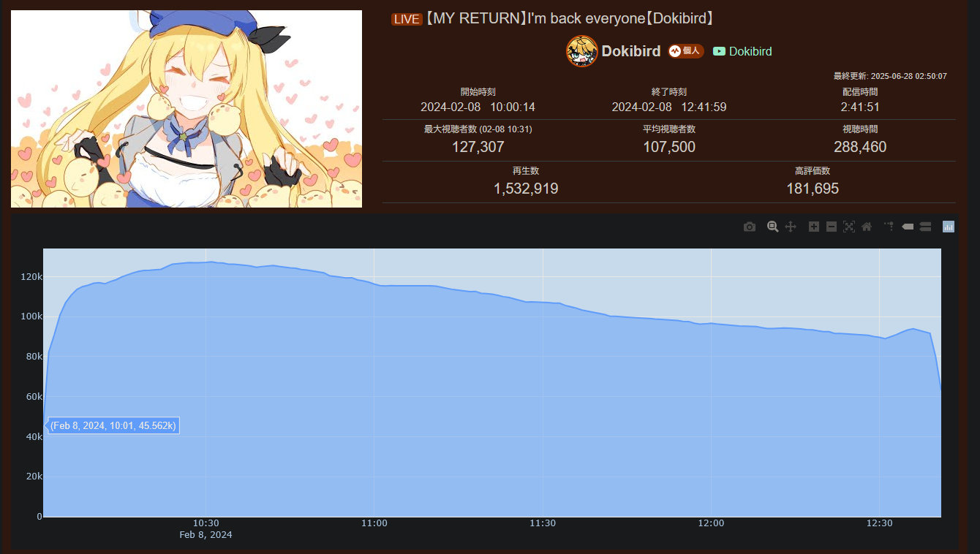
Task: Click the viewer-count area of the chart
Action: pyautogui.click(x=491, y=409)
